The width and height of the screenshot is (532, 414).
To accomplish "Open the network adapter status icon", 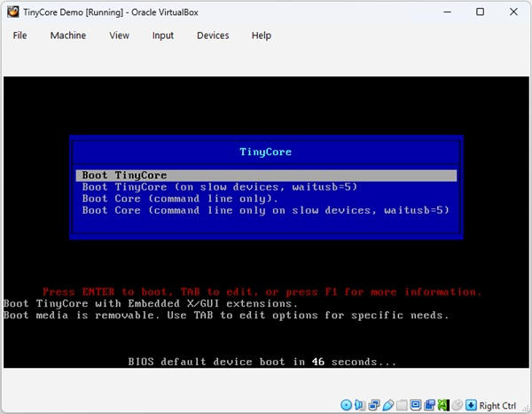I will [x=374, y=405].
